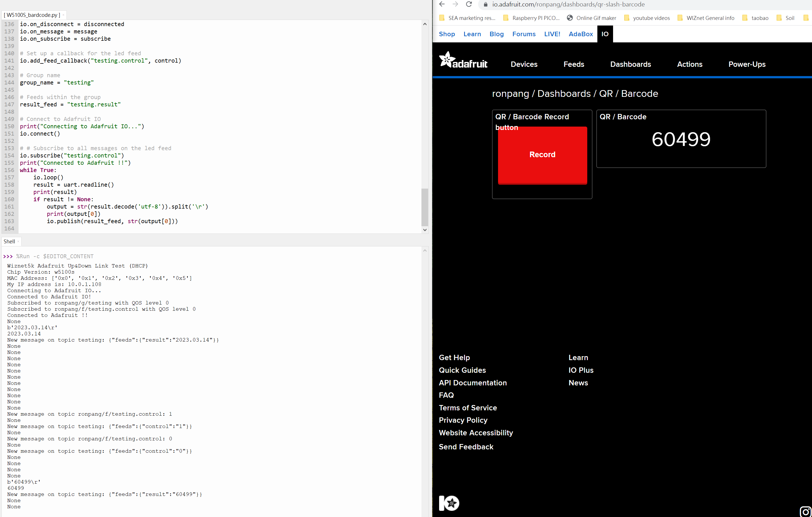Screen dimensions: 812x517
Task: Click the browser forward arrow
Action: tap(455, 4)
